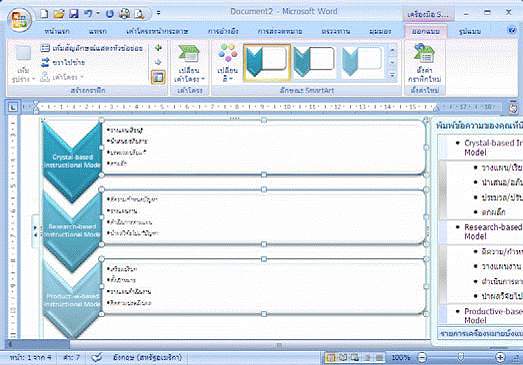Open the เค้าโครง (Layout) dropdown in Create Graphic

pos(62,77)
